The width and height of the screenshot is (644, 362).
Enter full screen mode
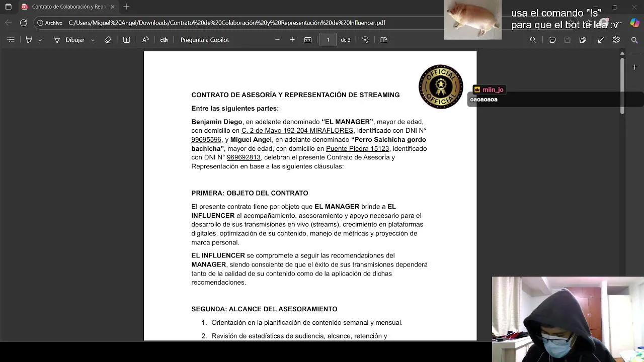click(601, 40)
